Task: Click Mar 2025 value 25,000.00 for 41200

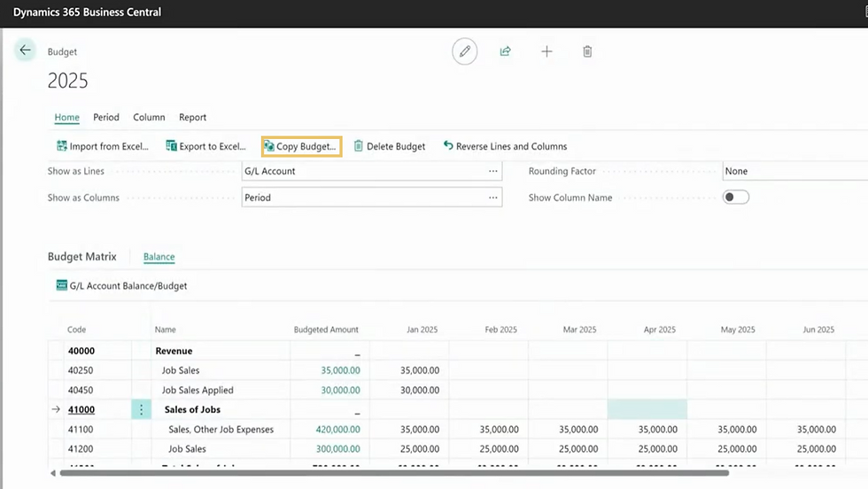Action: tap(578, 448)
